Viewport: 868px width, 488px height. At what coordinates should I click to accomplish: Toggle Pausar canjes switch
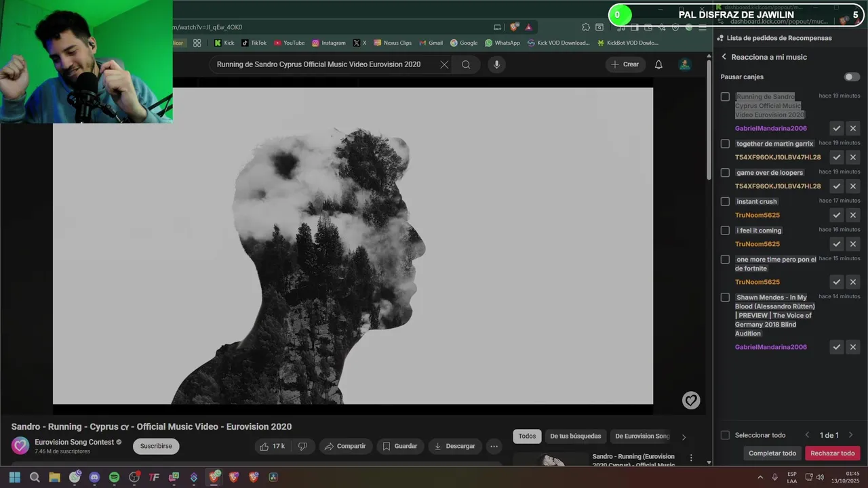point(852,77)
